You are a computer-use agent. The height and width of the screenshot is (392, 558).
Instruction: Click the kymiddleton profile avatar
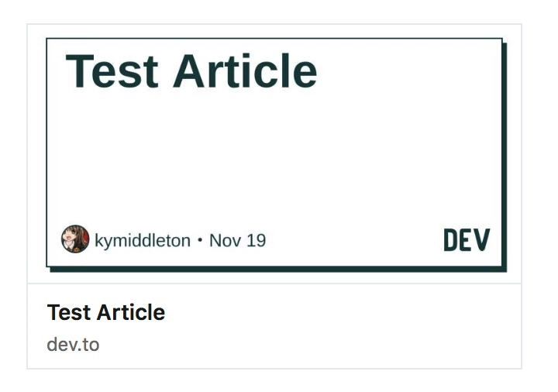click(75, 239)
